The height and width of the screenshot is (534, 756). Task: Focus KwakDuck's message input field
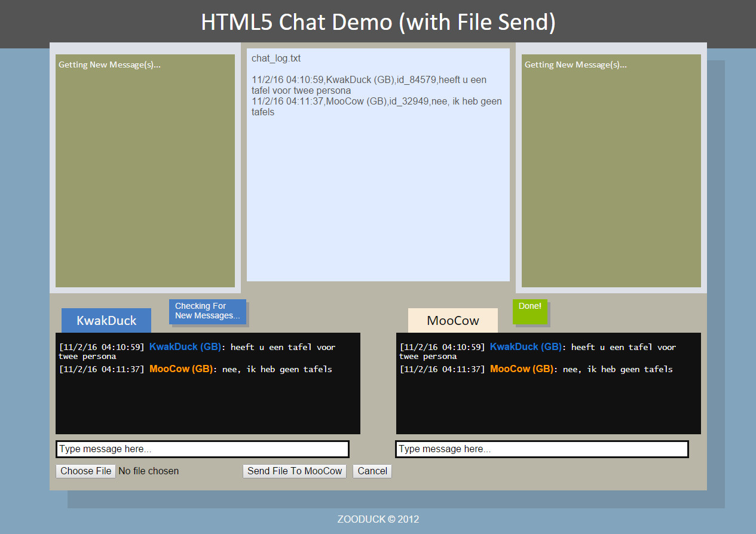pos(203,449)
